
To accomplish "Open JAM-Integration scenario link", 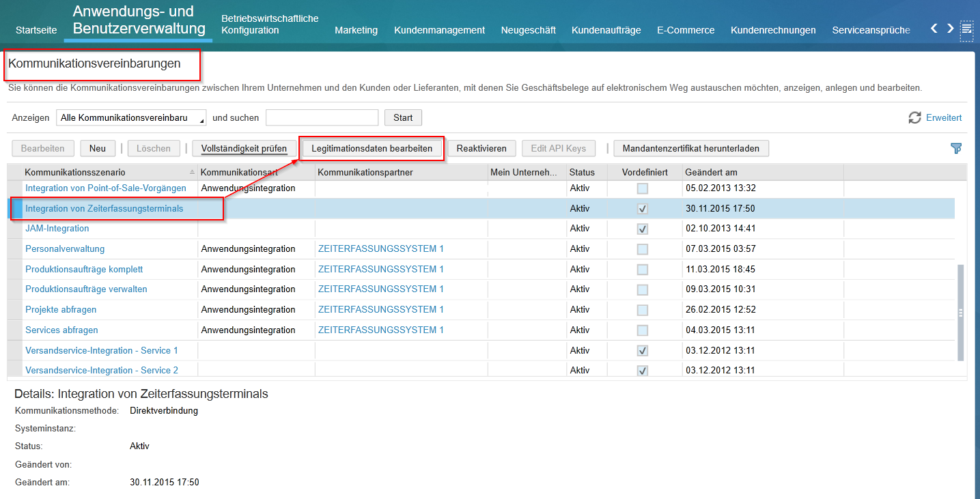I will click(57, 228).
